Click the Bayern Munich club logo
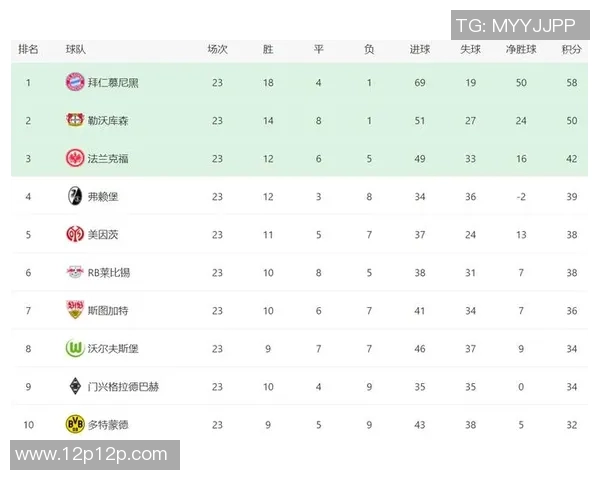This screenshot has width=600, height=480. click(x=74, y=82)
